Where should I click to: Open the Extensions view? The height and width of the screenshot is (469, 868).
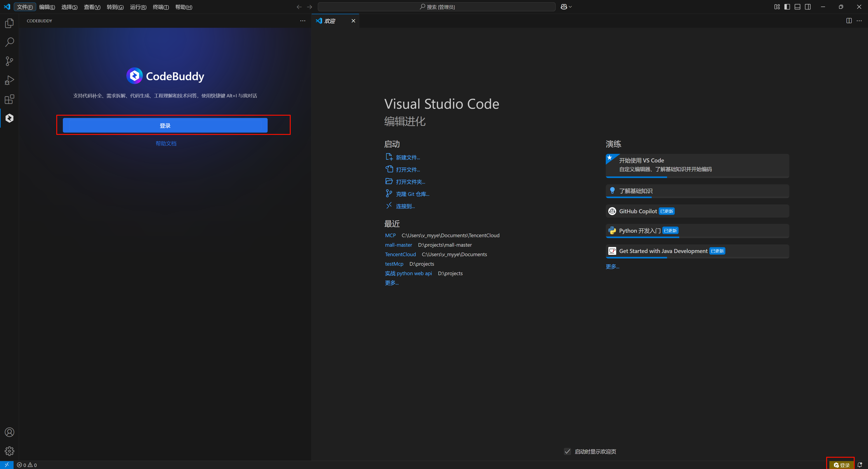tap(9, 99)
